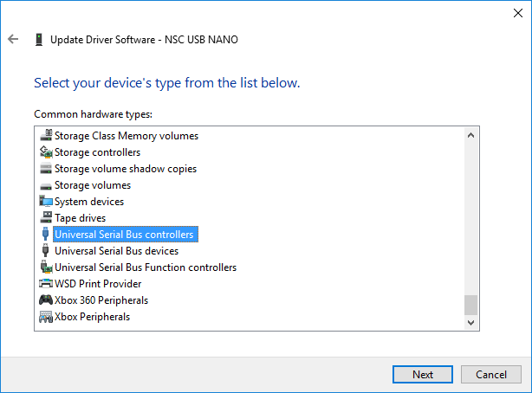Pick Universal Serial Bus devices text
532x393 pixels.
(116, 251)
